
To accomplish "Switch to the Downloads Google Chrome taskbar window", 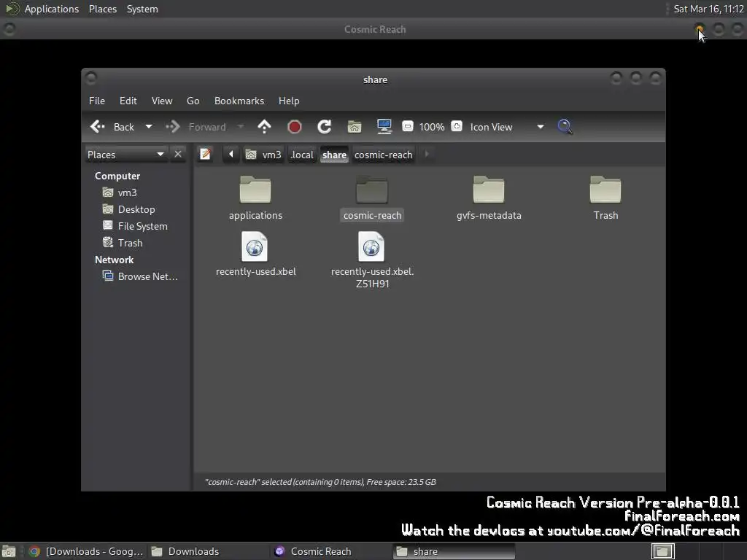I will point(86,551).
